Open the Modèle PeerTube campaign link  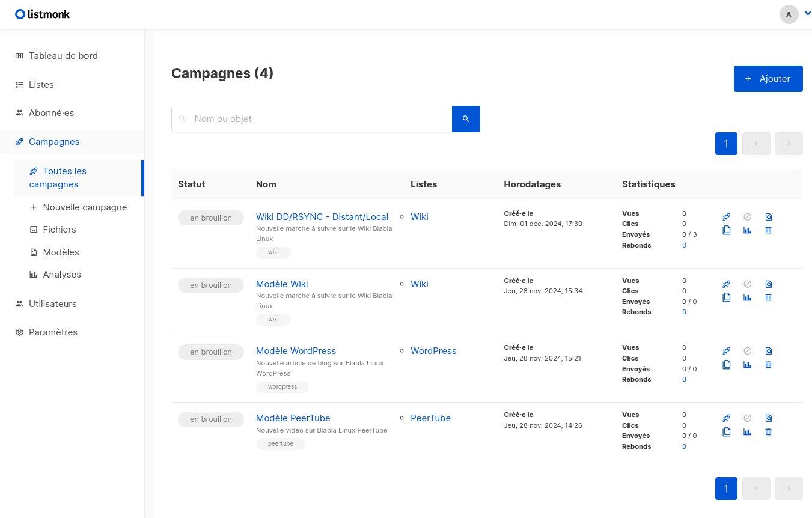click(x=293, y=418)
